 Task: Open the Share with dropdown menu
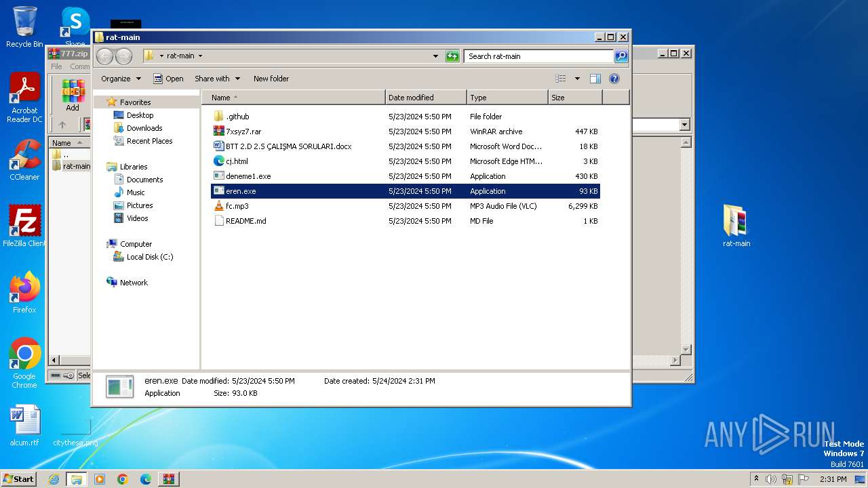click(217, 79)
